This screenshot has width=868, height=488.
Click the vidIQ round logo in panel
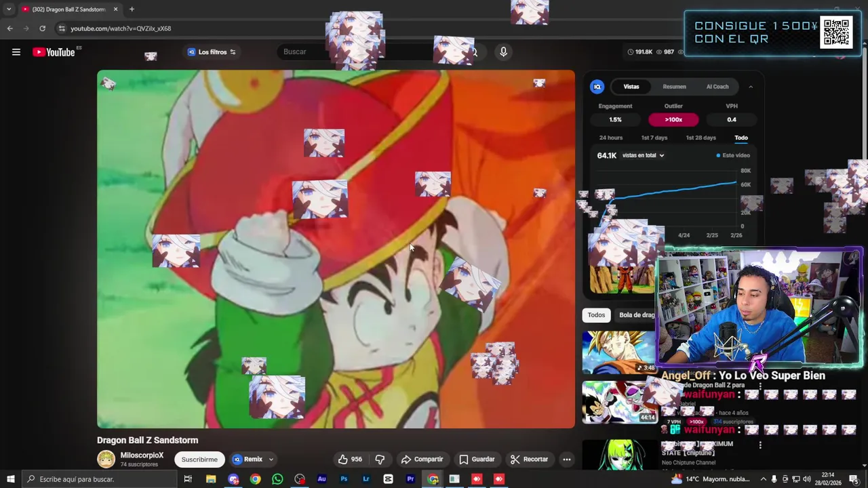pos(597,87)
